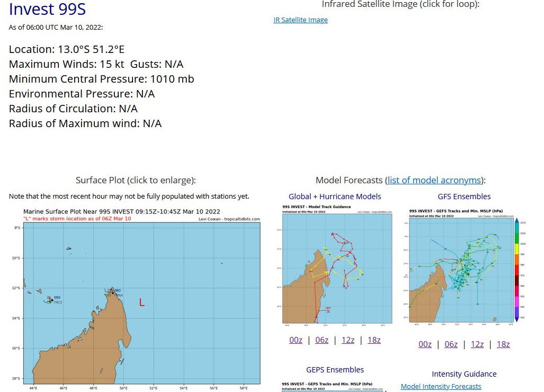Select 18z run under GFS Ensembles
The height and width of the screenshot is (392, 544).
(503, 344)
